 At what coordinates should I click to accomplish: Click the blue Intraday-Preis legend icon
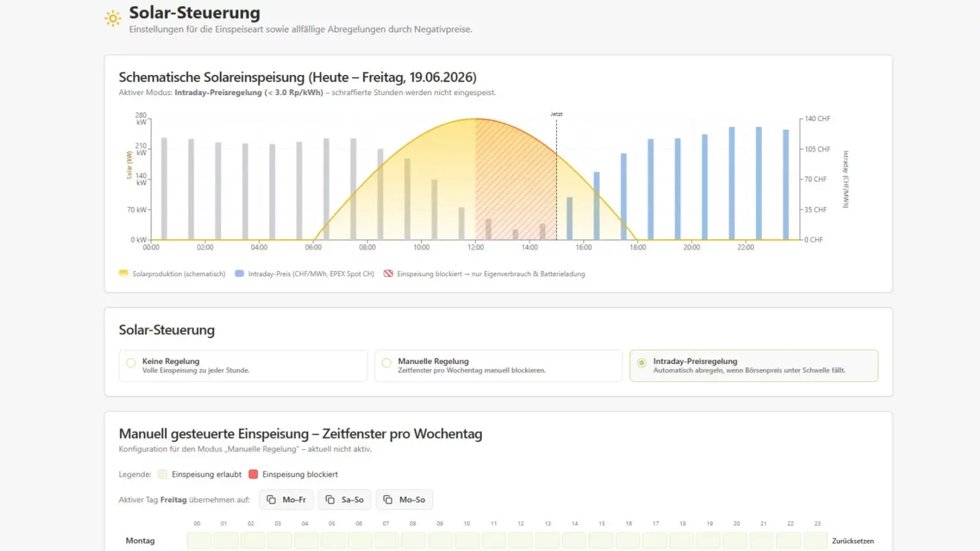(x=239, y=274)
